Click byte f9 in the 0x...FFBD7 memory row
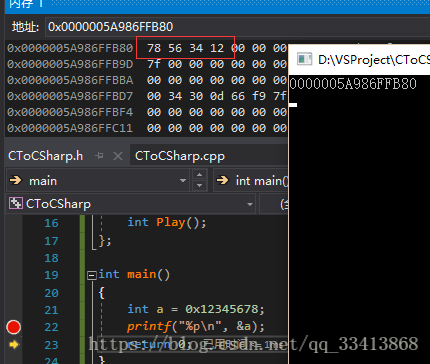Screen dimensions: 430x364 click(x=259, y=96)
